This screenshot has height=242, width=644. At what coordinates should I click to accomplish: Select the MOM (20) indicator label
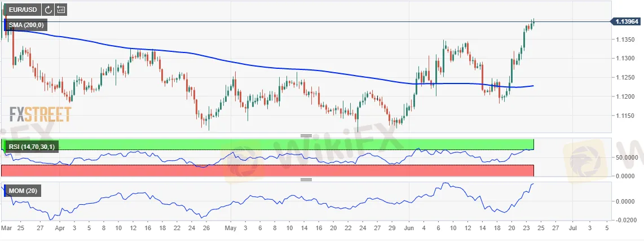(x=22, y=191)
